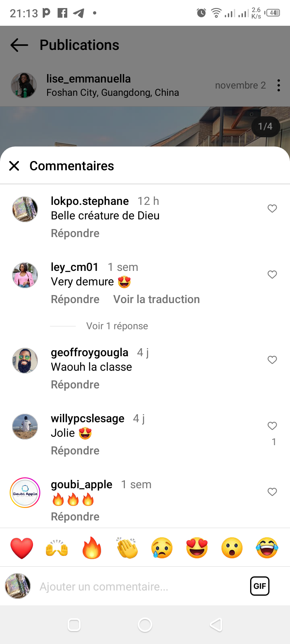Screen dimensions: 290x644
Task: Open the three-dot post options menu
Action: 278,85
